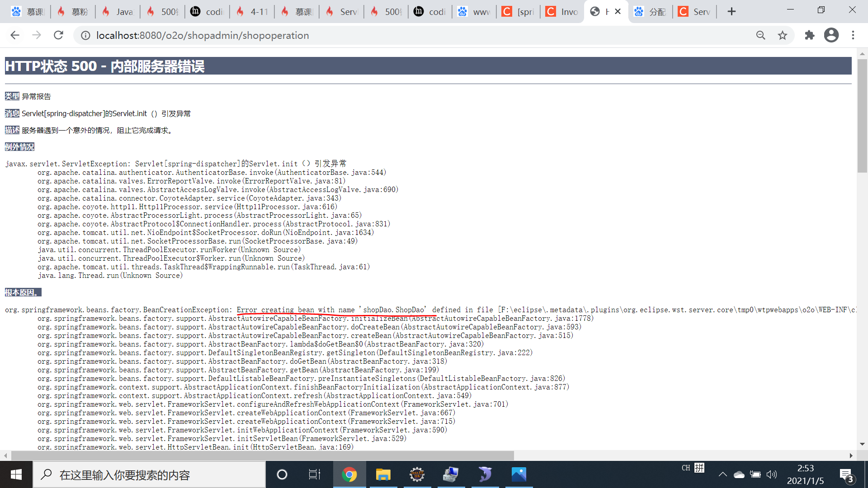Open Chrome extensions puzzle icon
The image size is (868, 488).
[x=809, y=35]
